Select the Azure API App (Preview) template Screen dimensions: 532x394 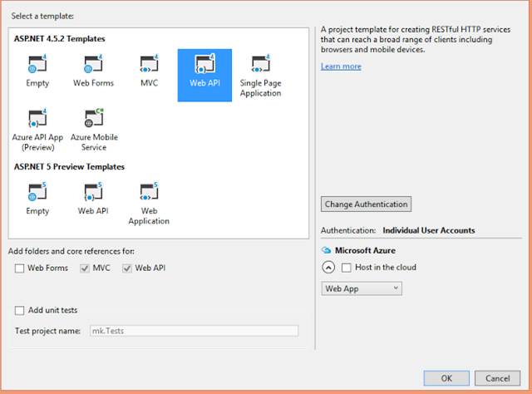[x=37, y=130]
